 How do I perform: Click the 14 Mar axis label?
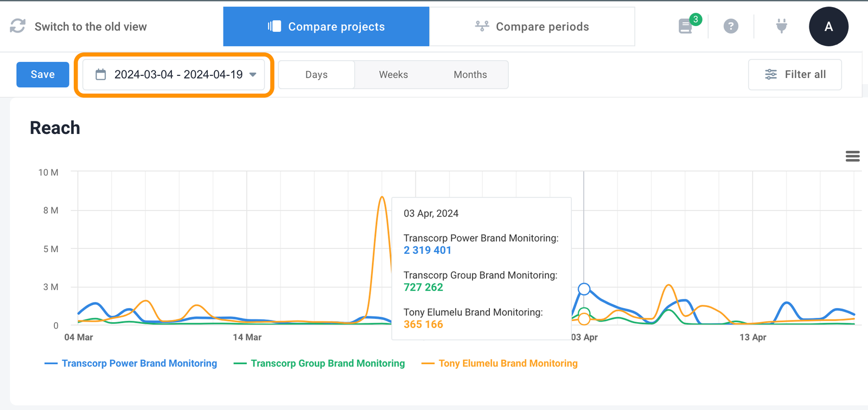point(247,337)
